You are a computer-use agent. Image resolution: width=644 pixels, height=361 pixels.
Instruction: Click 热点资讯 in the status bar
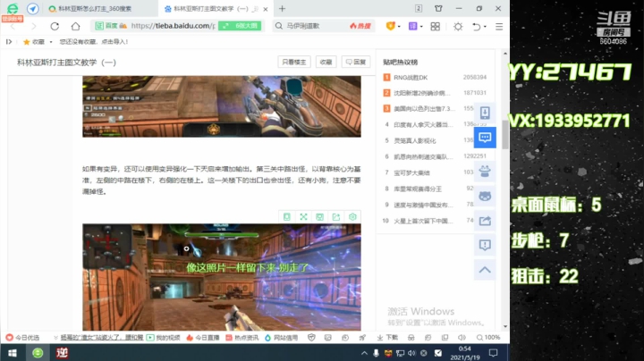pos(241,338)
